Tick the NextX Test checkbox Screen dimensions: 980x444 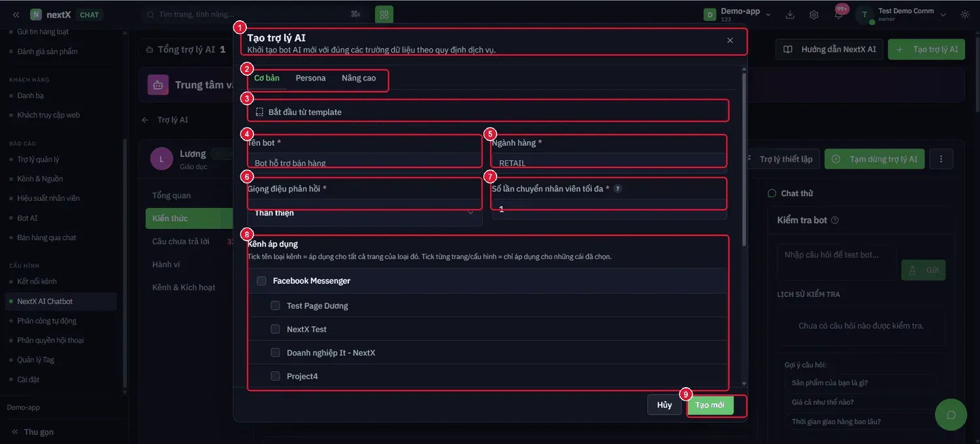pyautogui.click(x=275, y=329)
